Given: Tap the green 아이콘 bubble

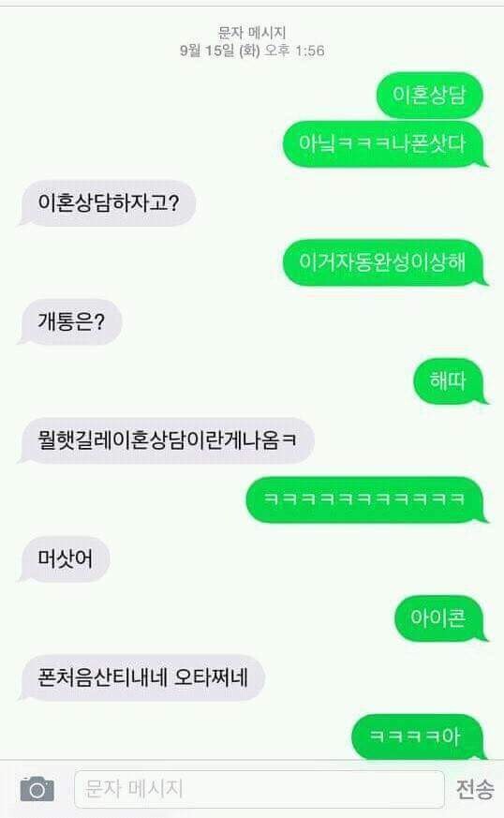Looking at the screenshot, I should (438, 618).
